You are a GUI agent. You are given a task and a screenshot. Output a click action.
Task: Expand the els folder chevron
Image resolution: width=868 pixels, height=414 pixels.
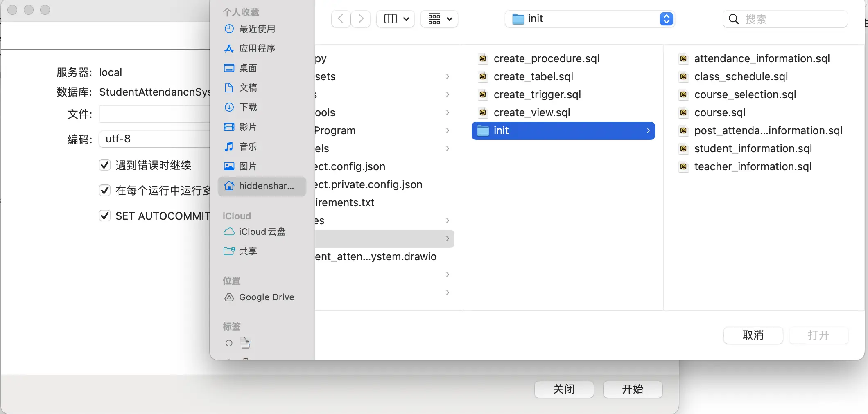click(x=448, y=148)
